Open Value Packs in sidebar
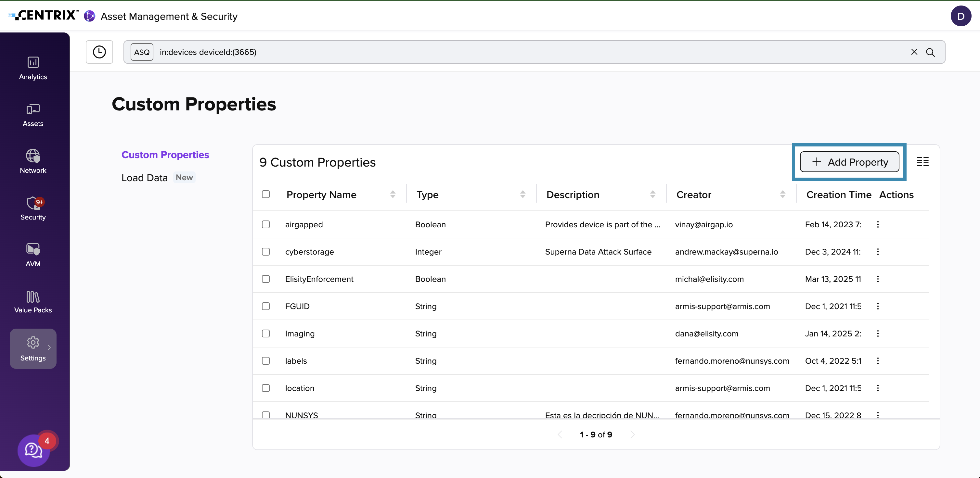 (33, 302)
